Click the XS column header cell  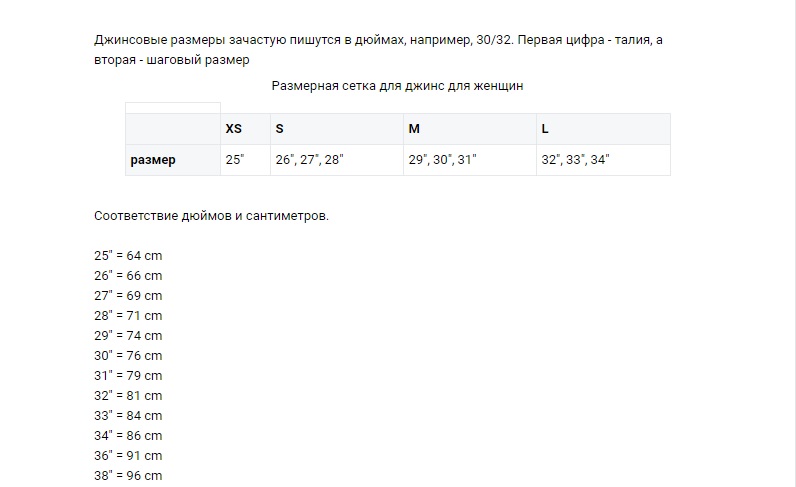tap(245, 129)
